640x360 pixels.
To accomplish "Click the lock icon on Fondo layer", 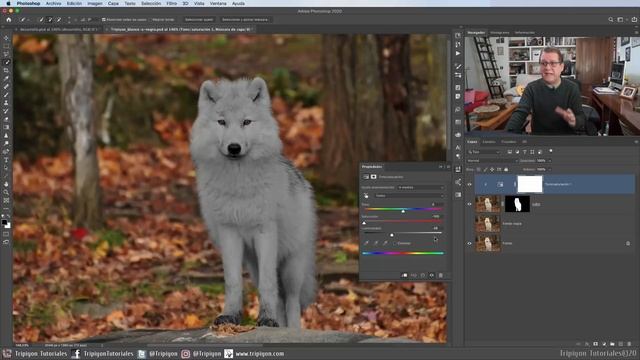I will (x=628, y=243).
